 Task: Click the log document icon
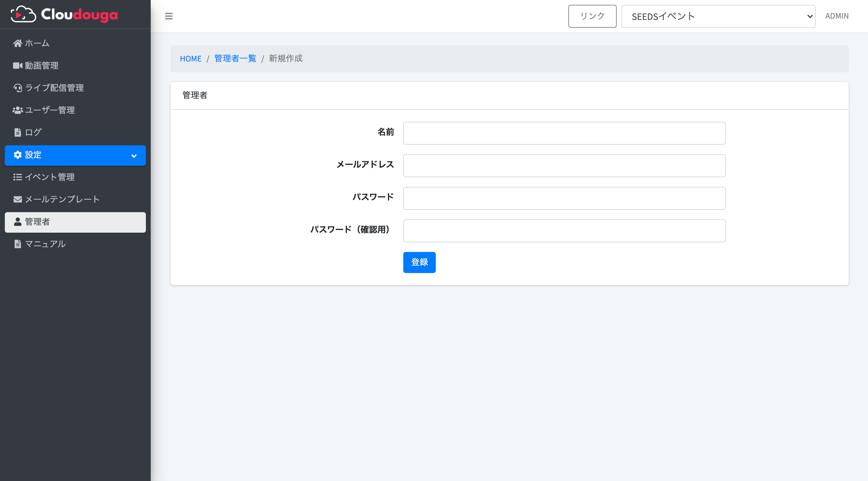(x=17, y=132)
